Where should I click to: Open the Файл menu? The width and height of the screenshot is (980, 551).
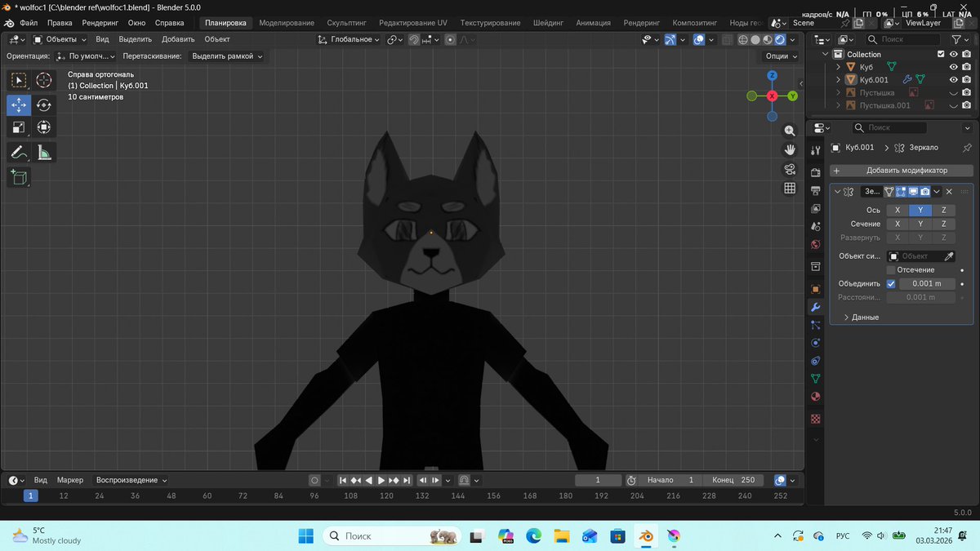[29, 23]
